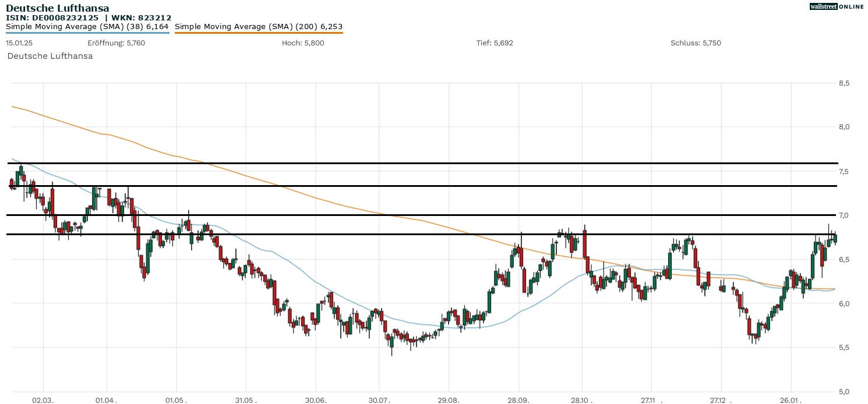Click the 7,5 price axis label
This screenshot has width=868, height=404.
click(x=844, y=171)
